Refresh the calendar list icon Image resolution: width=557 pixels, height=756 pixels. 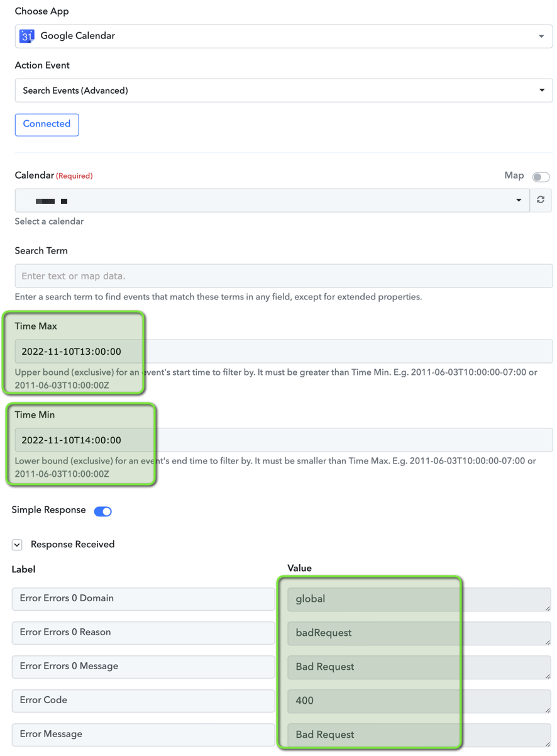[541, 200]
